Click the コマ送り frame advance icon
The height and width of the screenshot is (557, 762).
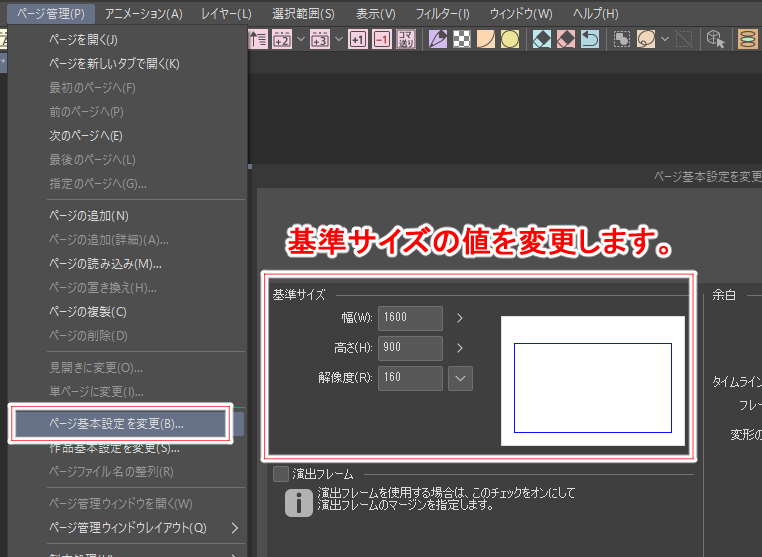[406, 39]
